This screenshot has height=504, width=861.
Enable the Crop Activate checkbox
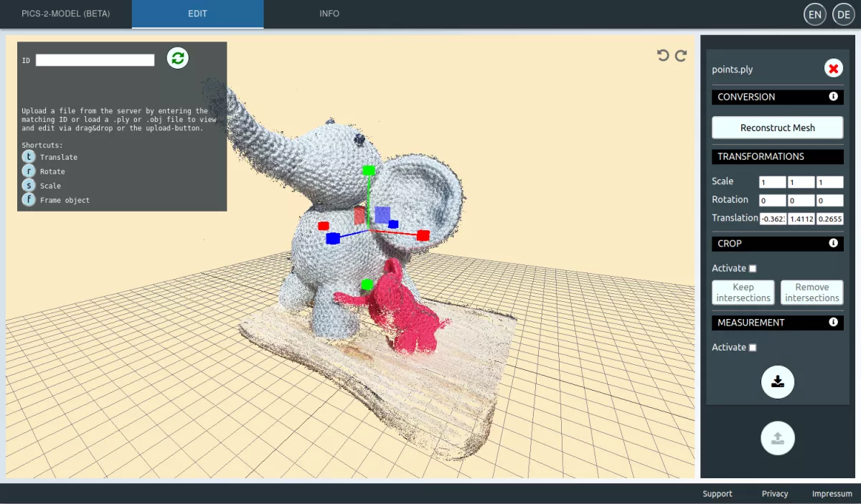tap(753, 269)
